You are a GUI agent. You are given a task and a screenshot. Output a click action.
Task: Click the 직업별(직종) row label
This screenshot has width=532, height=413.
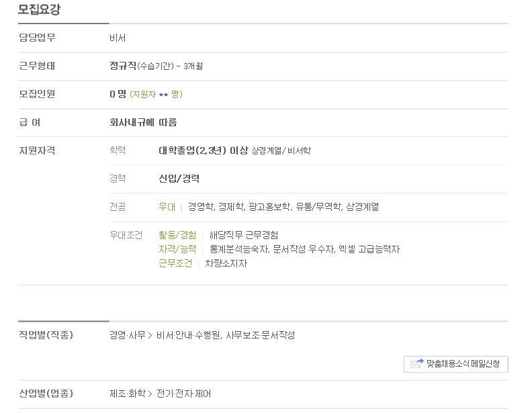(46, 335)
